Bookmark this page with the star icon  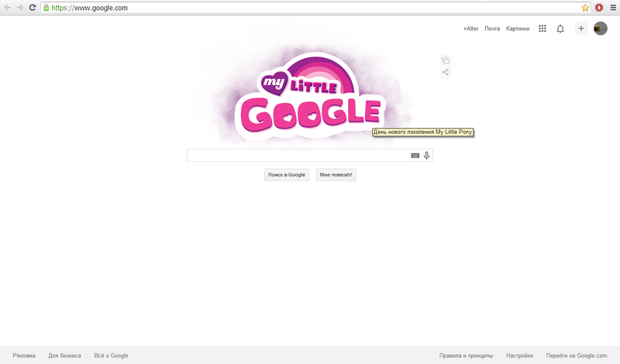click(585, 8)
